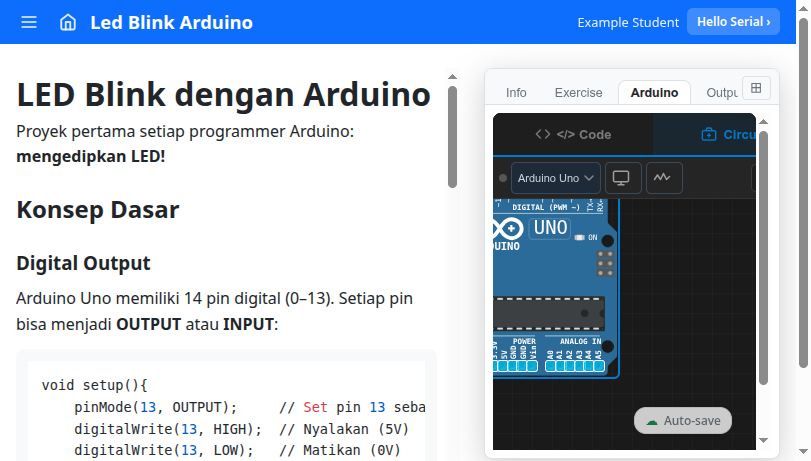This screenshot has width=811, height=461.
Task: Click the status dot beside board selector
Action: [503, 178]
